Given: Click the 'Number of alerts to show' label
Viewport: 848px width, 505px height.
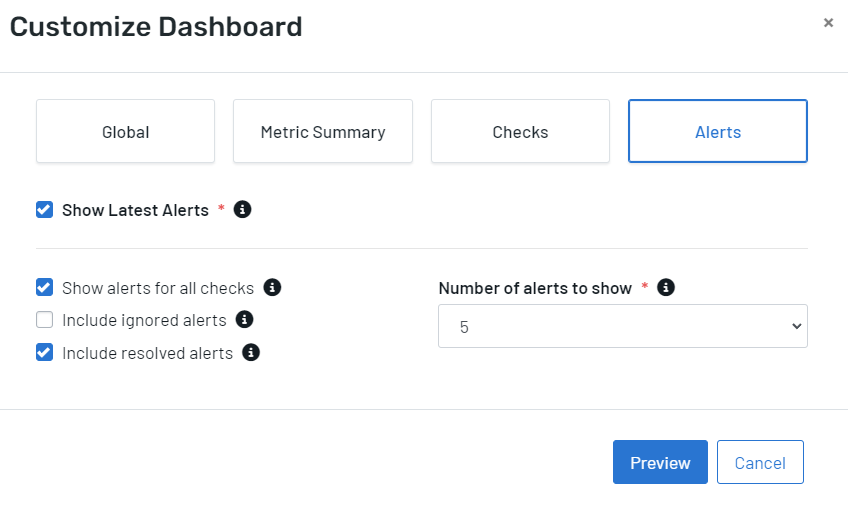Looking at the screenshot, I should 535,288.
